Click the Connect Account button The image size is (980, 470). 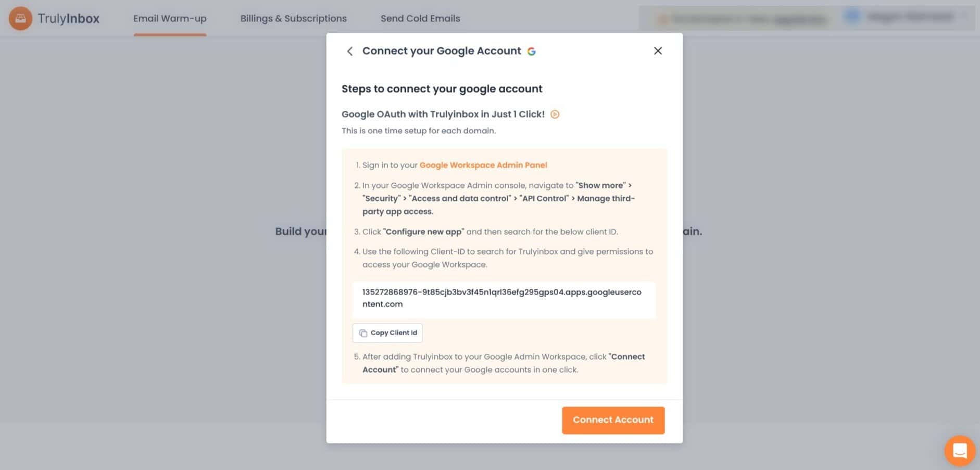point(613,420)
